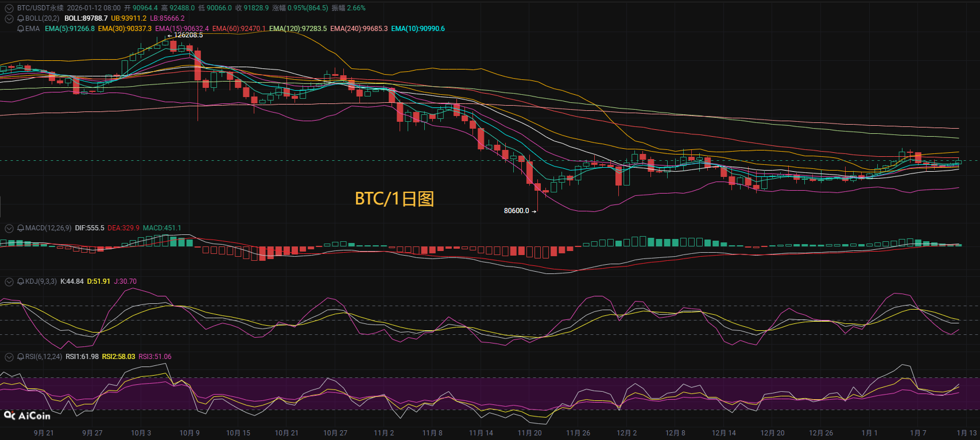Open BTC/USDT永续 symbol title
This screenshot has height=440, width=980.
pyautogui.click(x=40, y=8)
